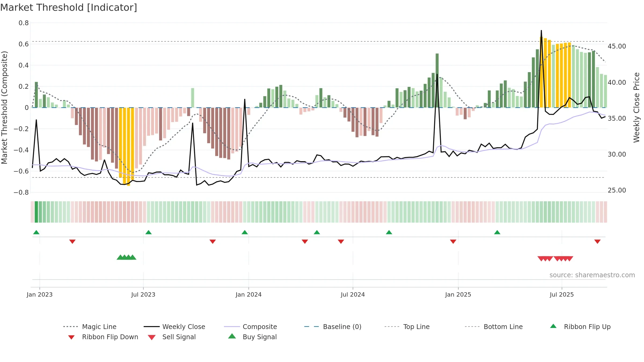Click the ribbon flip up marker in spring 2024
This screenshot has height=362, width=644.
(x=317, y=232)
